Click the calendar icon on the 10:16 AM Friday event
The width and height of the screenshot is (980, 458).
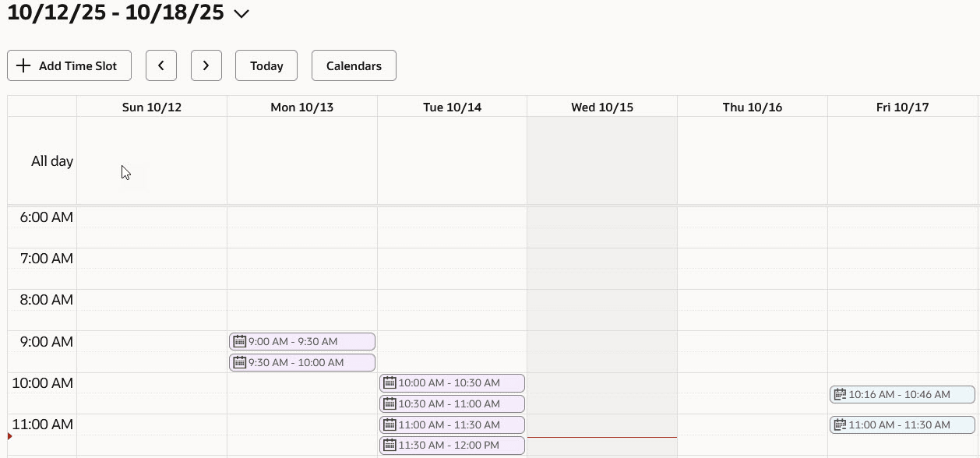click(x=841, y=394)
